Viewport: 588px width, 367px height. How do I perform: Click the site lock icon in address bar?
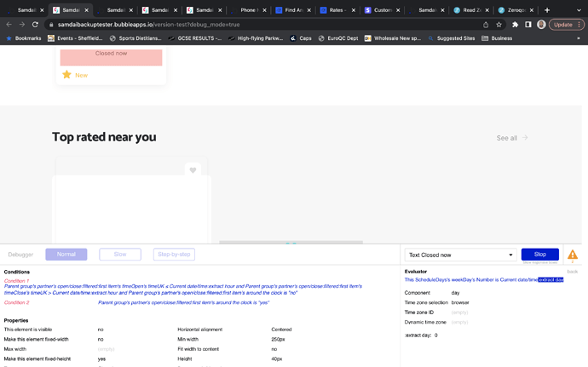point(51,25)
